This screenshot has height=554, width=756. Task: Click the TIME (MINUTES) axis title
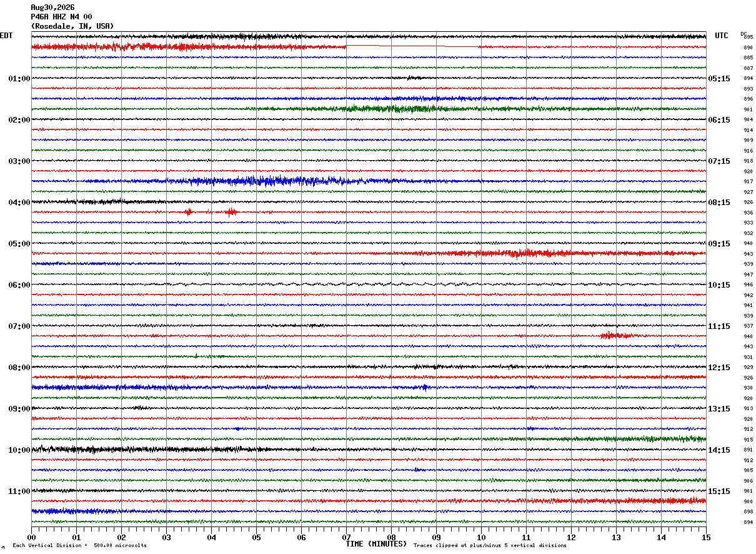[376, 544]
